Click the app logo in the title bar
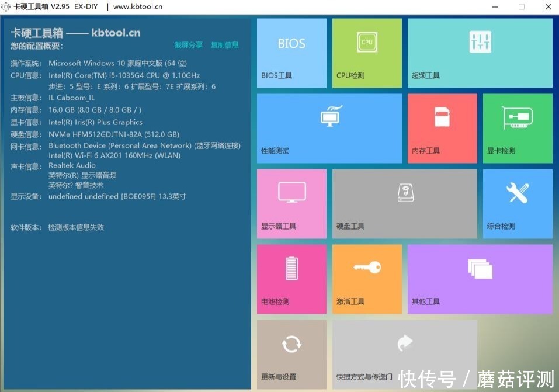This screenshot has width=559, height=392. [x=6, y=6]
